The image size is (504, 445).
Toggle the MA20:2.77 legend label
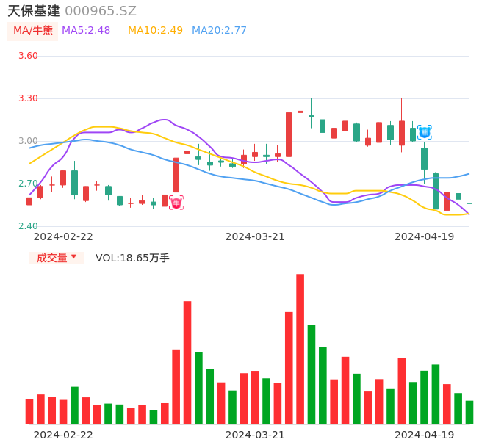pyautogui.click(x=219, y=31)
